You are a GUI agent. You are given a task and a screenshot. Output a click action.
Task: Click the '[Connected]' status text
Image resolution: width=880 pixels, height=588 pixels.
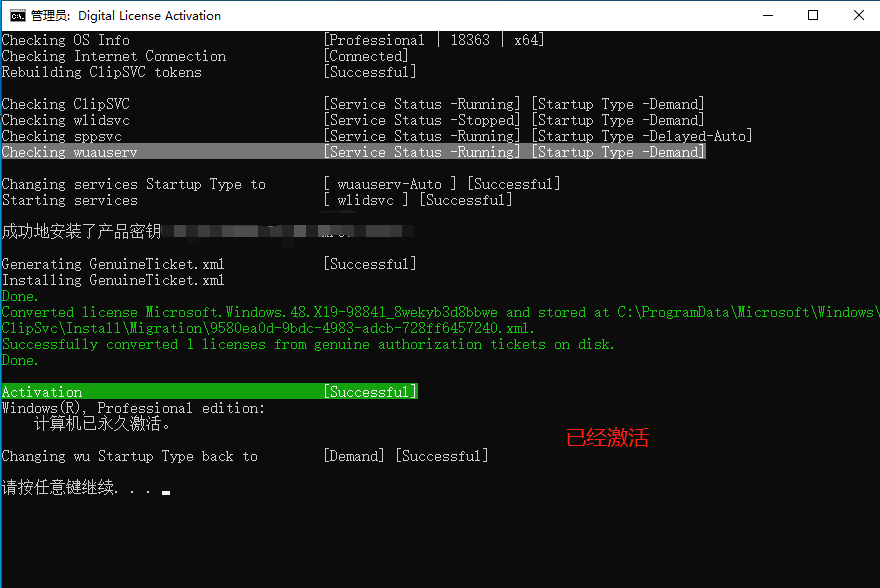[366, 57]
